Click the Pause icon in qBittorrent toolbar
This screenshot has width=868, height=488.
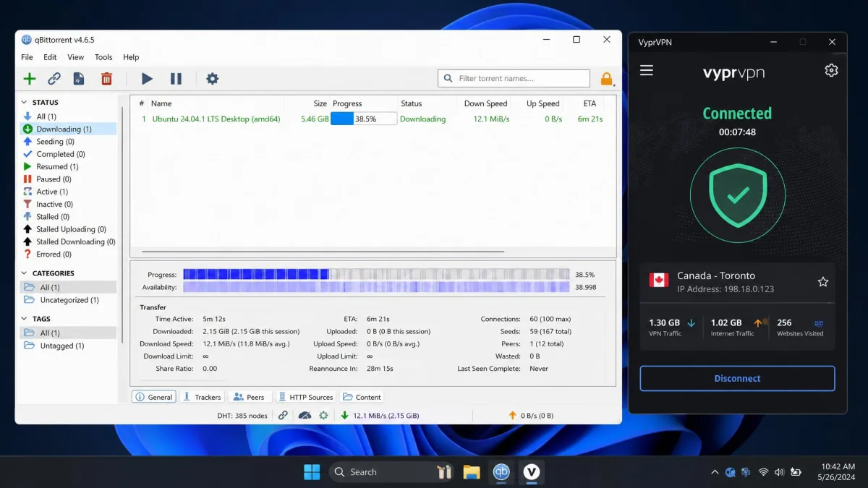pos(176,79)
